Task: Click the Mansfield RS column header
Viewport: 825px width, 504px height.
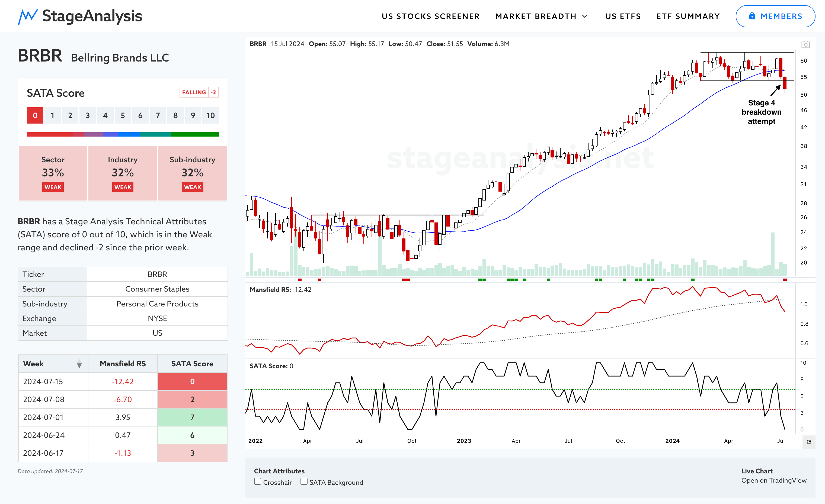Action: point(123,364)
